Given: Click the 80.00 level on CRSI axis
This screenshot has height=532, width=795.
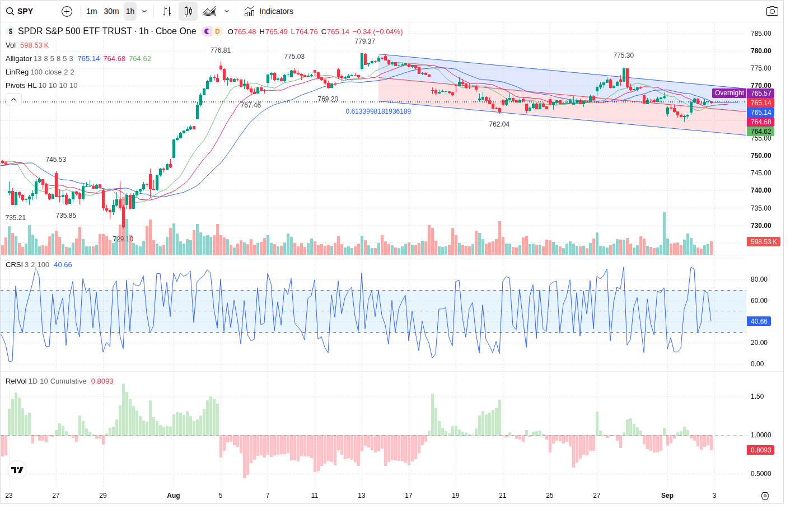Looking at the screenshot, I should pyautogui.click(x=759, y=279).
